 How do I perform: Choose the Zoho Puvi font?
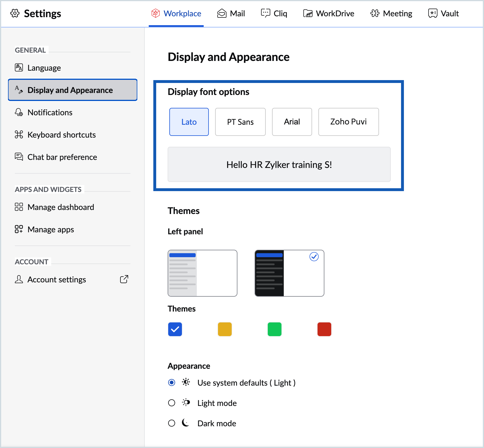(x=349, y=122)
